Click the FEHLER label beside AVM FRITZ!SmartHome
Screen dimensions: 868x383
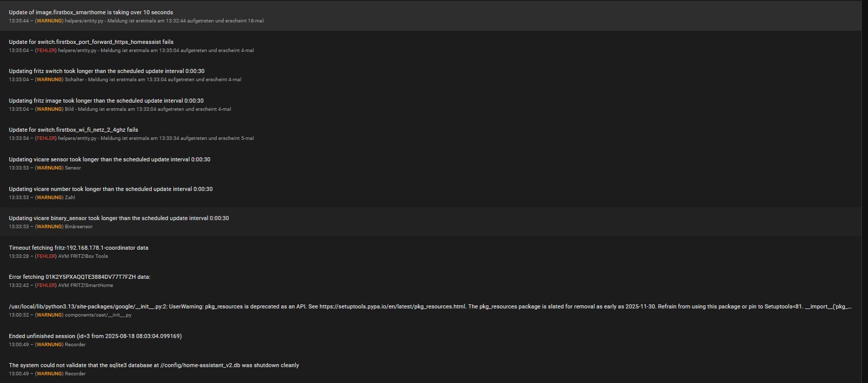tap(46, 285)
